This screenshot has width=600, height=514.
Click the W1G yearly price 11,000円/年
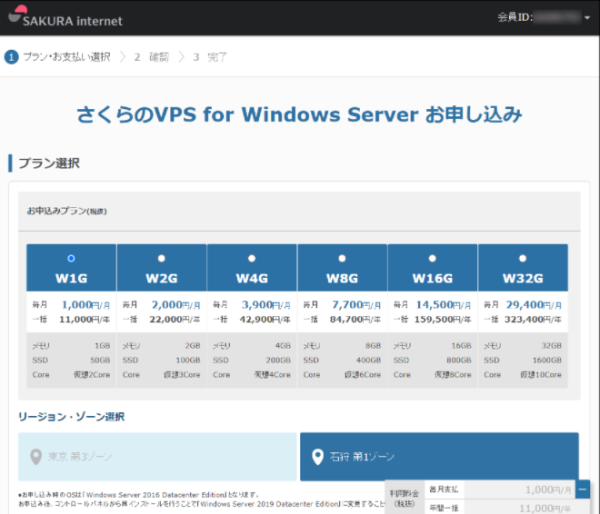pyautogui.click(x=85, y=320)
